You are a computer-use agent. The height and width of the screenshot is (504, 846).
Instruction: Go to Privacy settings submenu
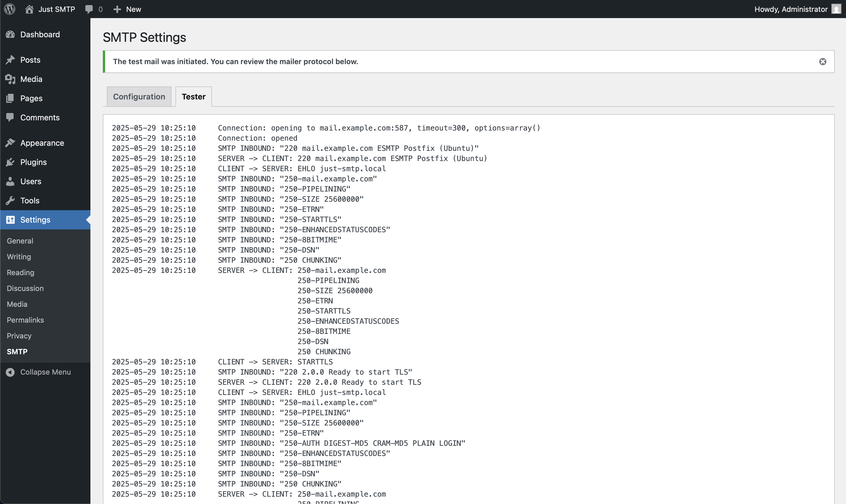click(x=19, y=336)
